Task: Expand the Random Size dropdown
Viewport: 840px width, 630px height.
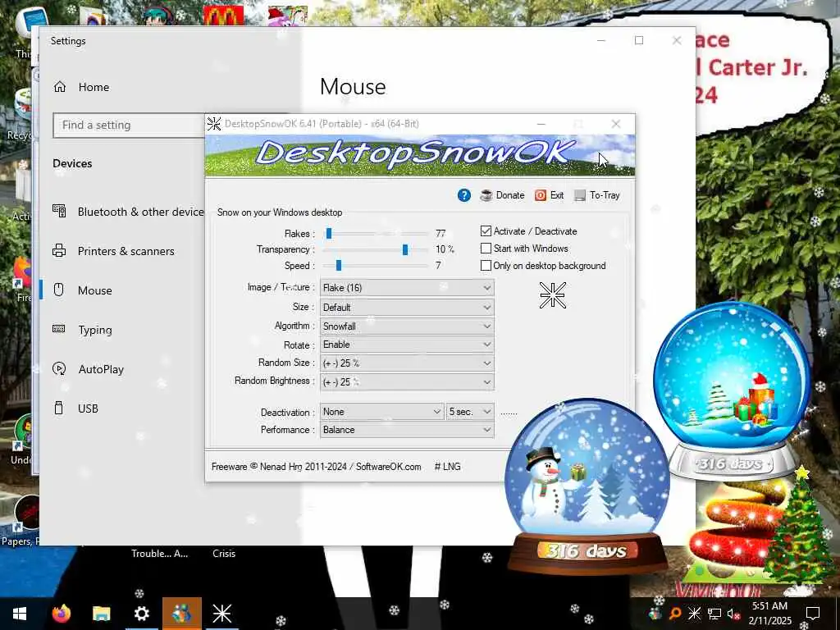Action: pyautogui.click(x=407, y=363)
